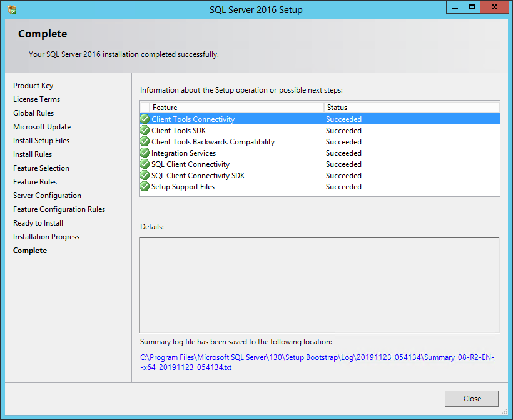Maximize the SQL Server 2016 Setup window
This screenshot has height=420, width=513.
point(472,7)
